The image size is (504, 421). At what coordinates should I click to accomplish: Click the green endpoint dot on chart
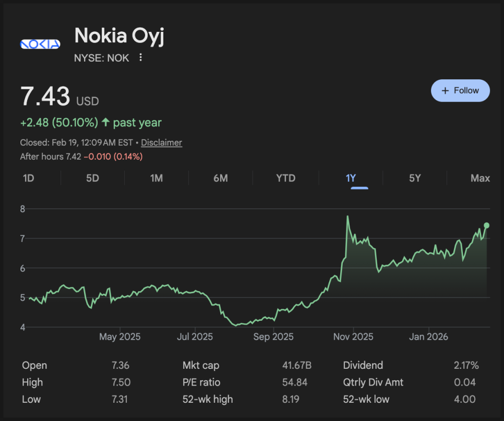[486, 225]
